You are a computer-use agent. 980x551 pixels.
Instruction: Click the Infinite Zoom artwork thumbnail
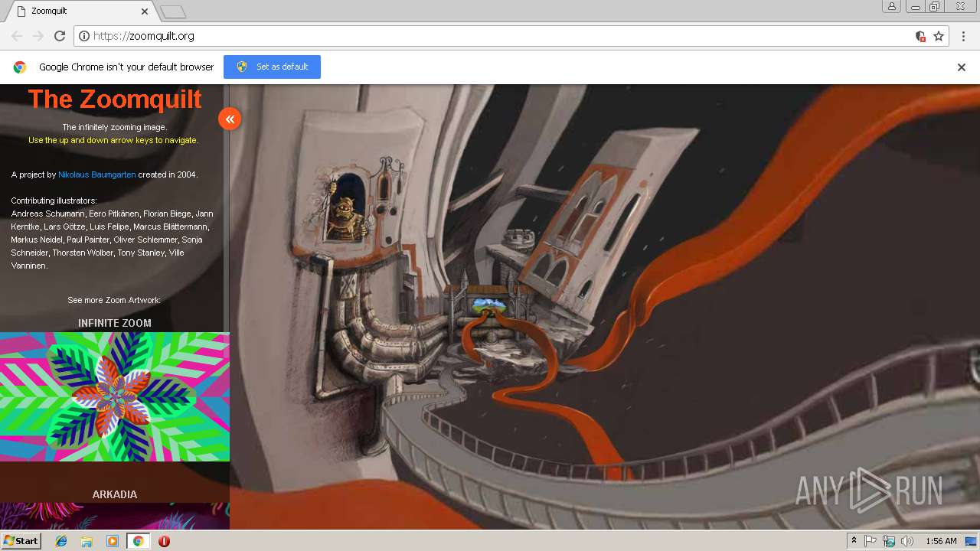pyautogui.click(x=115, y=396)
